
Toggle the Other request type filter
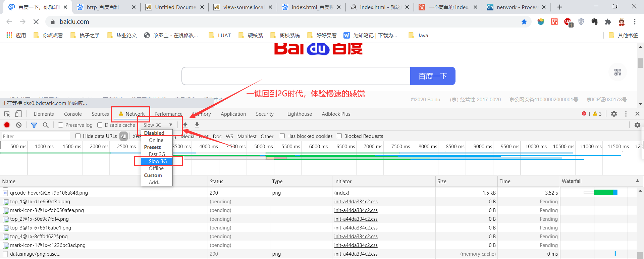[x=267, y=136]
